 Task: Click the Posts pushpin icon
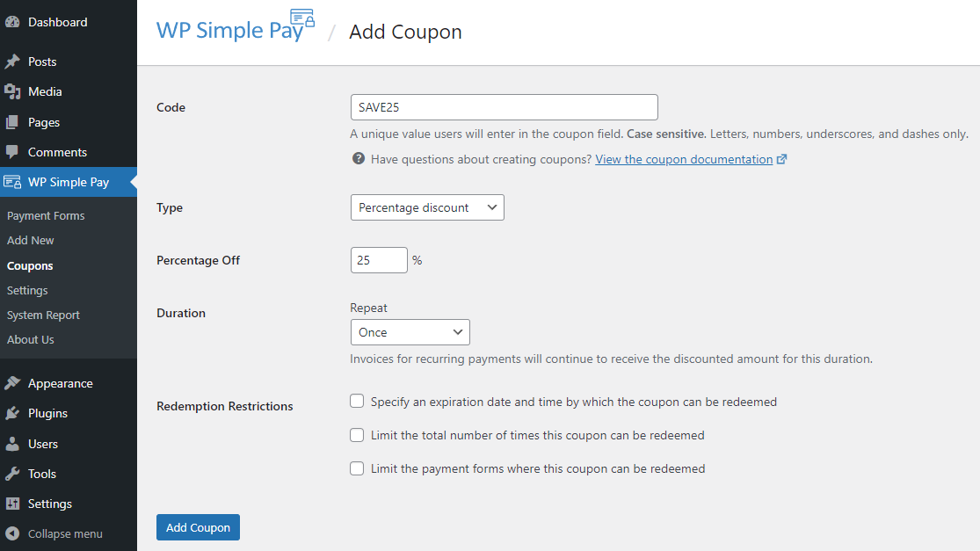click(x=12, y=62)
